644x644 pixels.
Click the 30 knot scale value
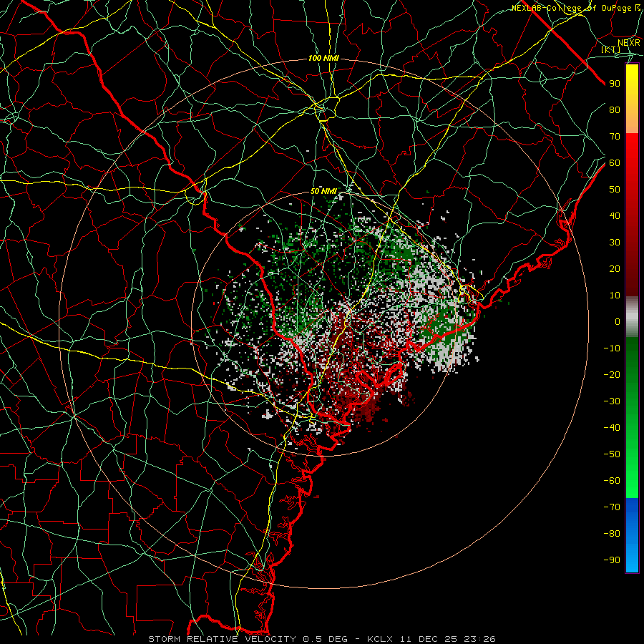click(615, 243)
